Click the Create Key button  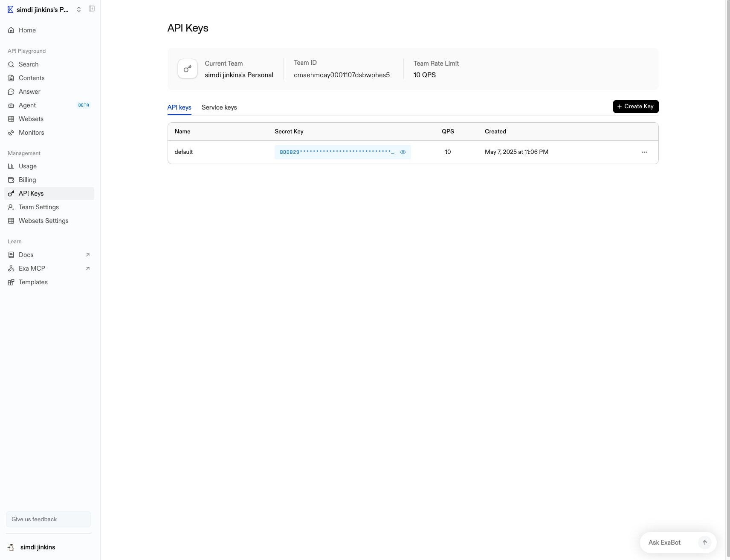point(636,107)
